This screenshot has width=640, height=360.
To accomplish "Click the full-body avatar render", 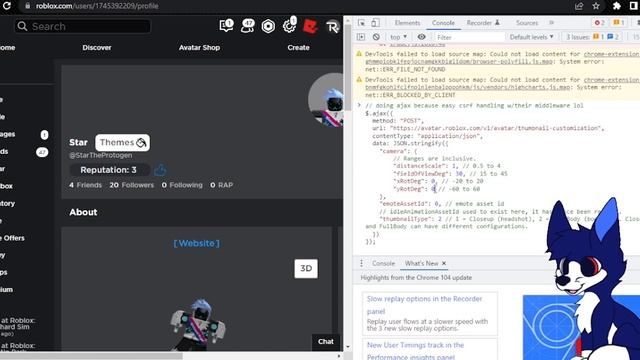I will [198, 325].
